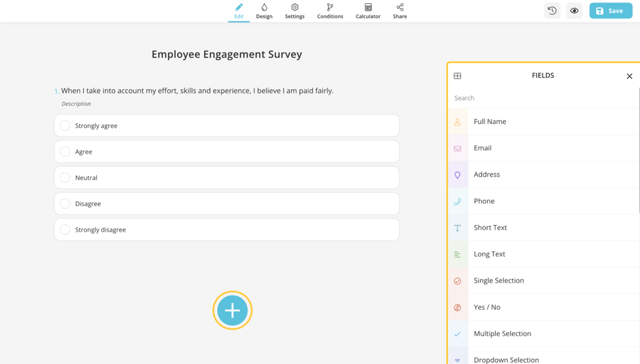Click the Short Text field T icon

pos(458,228)
